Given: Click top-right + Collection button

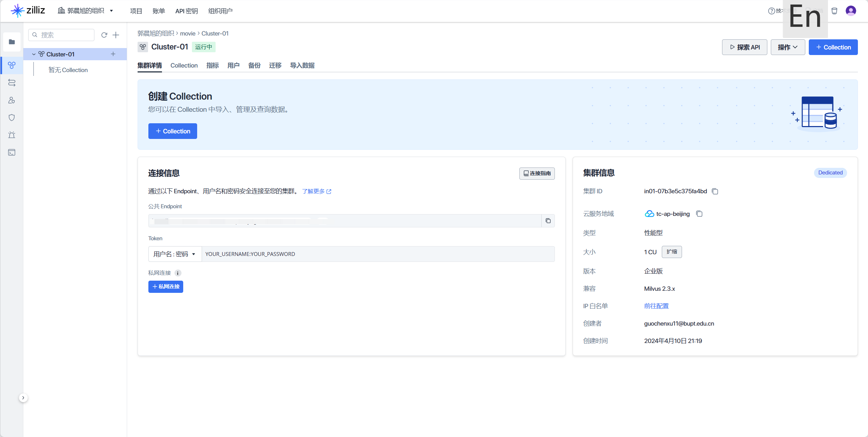Looking at the screenshot, I should pyautogui.click(x=833, y=47).
